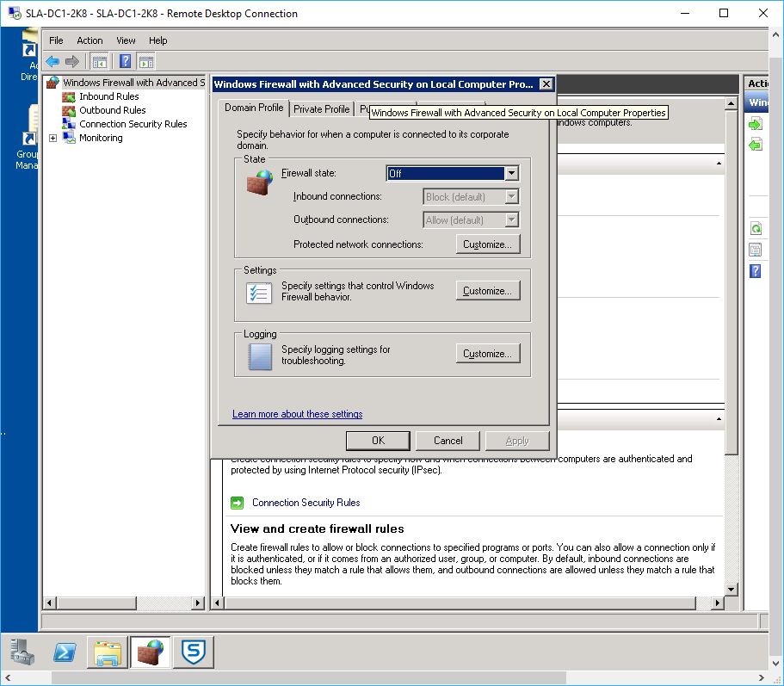
Task: Switch to the Private Profile tab
Action: [322, 109]
